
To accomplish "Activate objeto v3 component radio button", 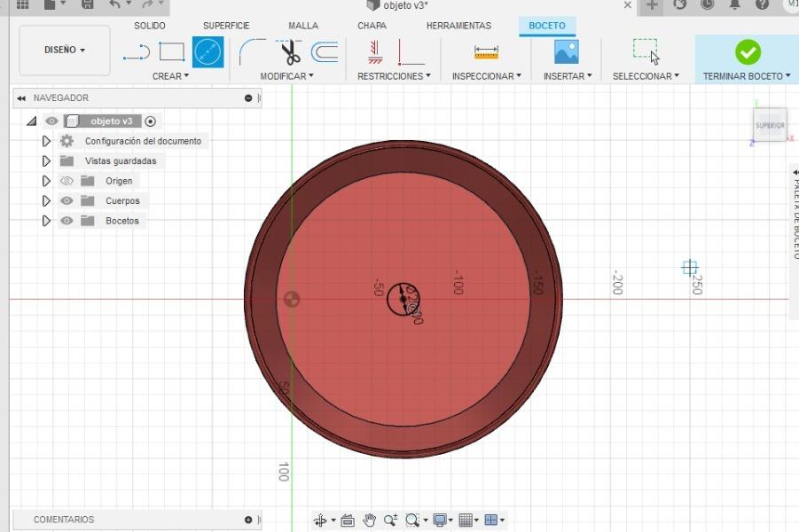I will 150,121.
